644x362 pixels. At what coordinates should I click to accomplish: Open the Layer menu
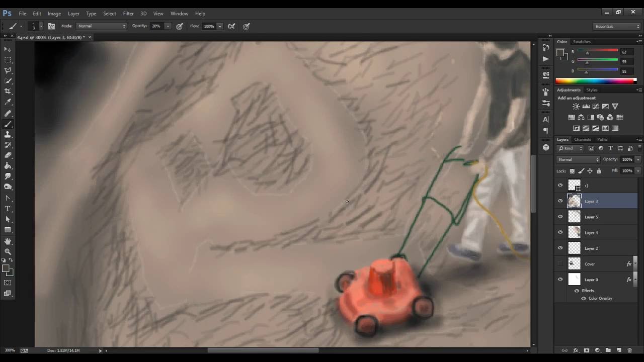[73, 14]
